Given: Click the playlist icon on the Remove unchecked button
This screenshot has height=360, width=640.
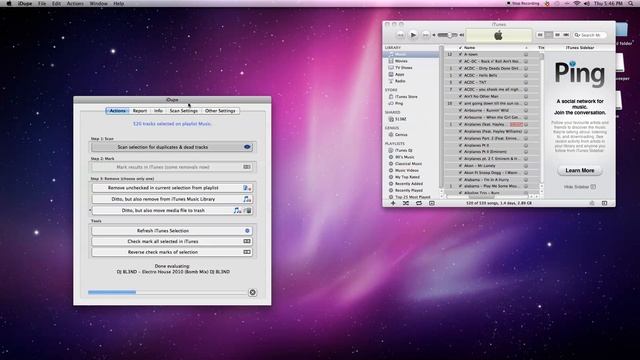Looking at the screenshot, I should click(247, 188).
